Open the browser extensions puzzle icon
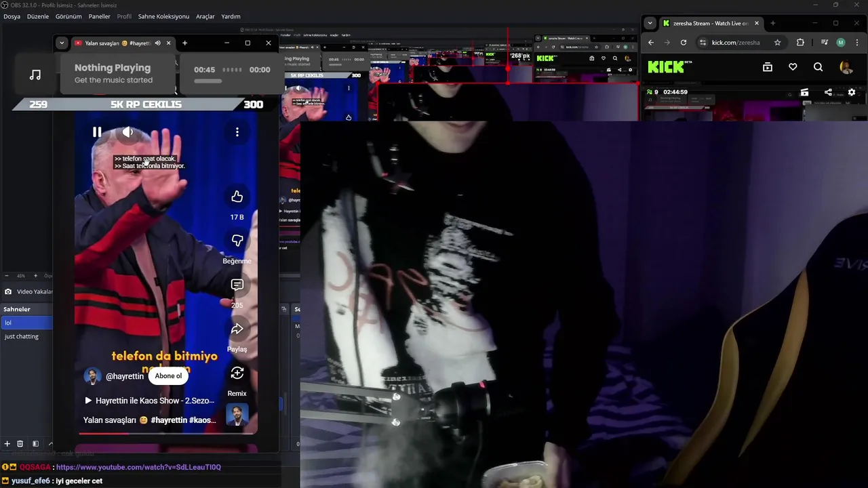868x488 pixels. coord(800,43)
